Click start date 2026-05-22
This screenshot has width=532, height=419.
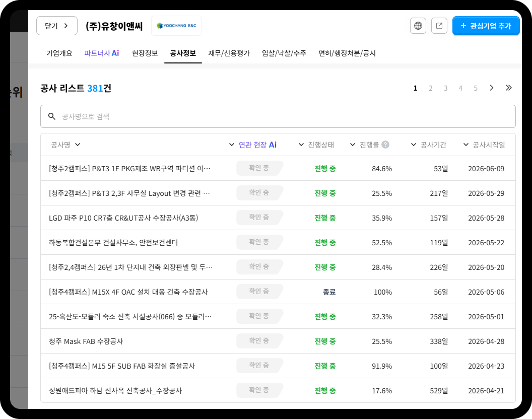pyautogui.click(x=486, y=243)
